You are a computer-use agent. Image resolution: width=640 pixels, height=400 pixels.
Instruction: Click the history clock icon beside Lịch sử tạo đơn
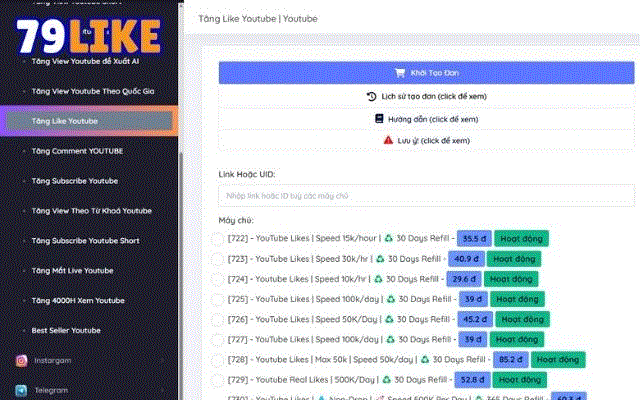(371, 97)
